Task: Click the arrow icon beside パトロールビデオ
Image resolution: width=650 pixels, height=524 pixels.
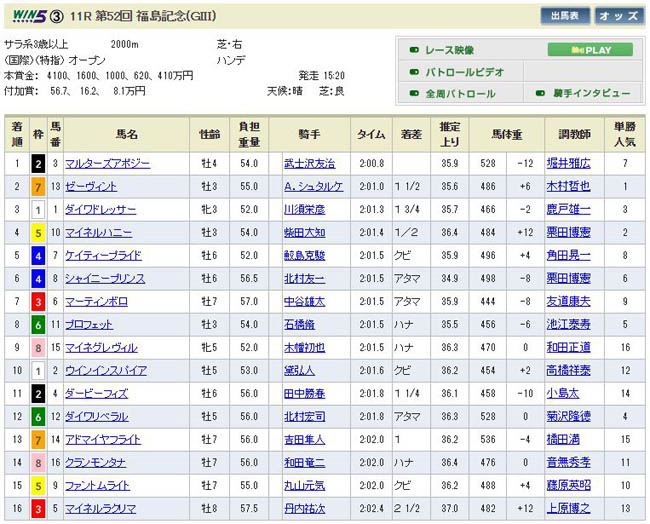Action: [413, 72]
